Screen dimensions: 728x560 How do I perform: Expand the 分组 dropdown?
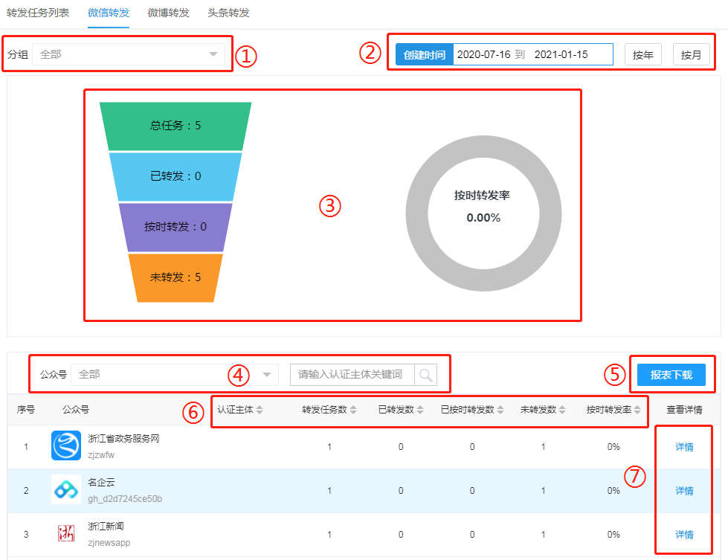pos(129,54)
